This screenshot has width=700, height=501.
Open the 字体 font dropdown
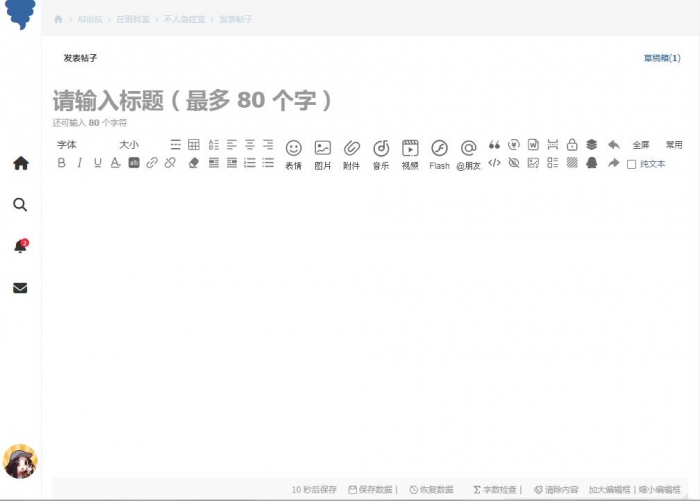pos(67,145)
